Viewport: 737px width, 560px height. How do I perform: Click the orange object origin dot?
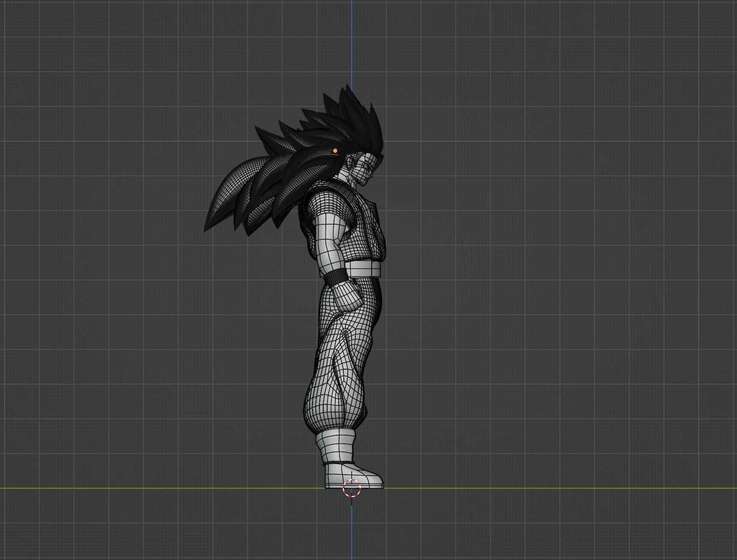tap(335, 151)
